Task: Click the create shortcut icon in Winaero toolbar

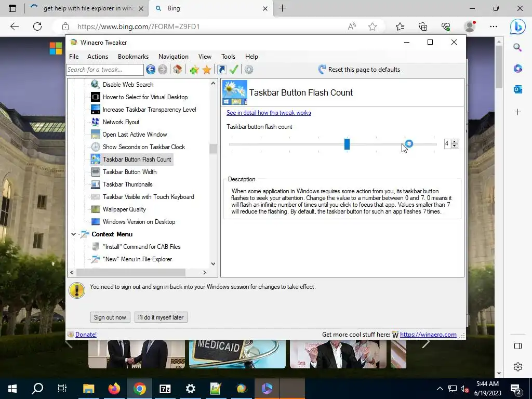Action: pos(221,70)
